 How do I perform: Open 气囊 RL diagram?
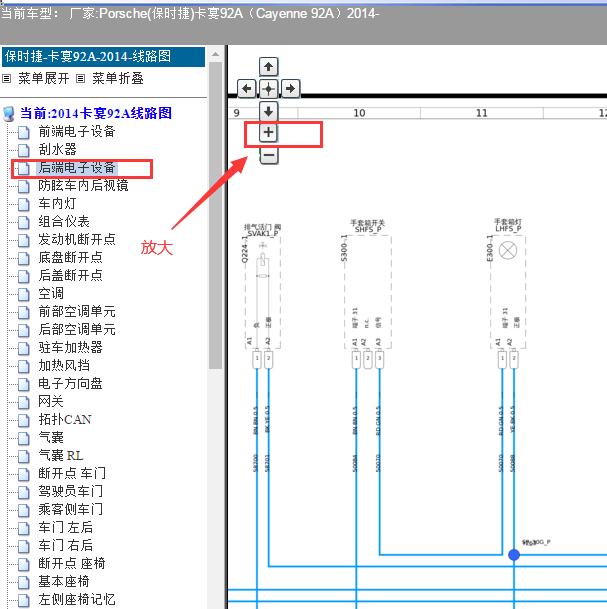(x=61, y=455)
